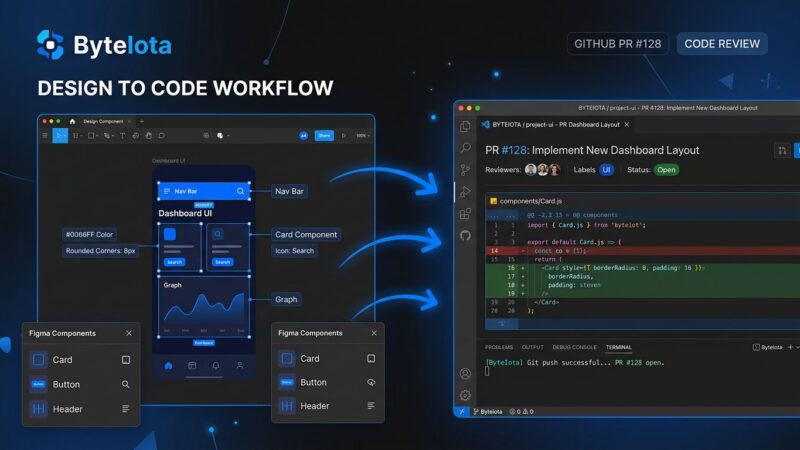Click the Share button in Figma
Image resolution: width=800 pixels, height=450 pixels.
pyautogui.click(x=324, y=136)
